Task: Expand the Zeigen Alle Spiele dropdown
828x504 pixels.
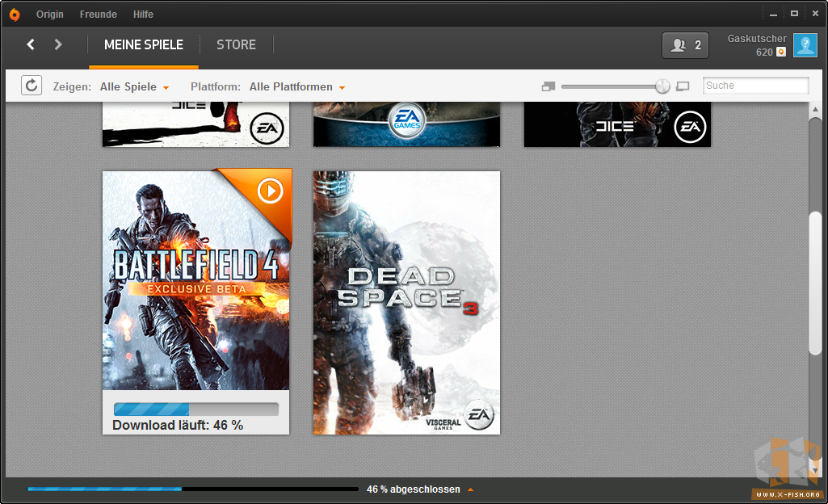Action: point(135,87)
